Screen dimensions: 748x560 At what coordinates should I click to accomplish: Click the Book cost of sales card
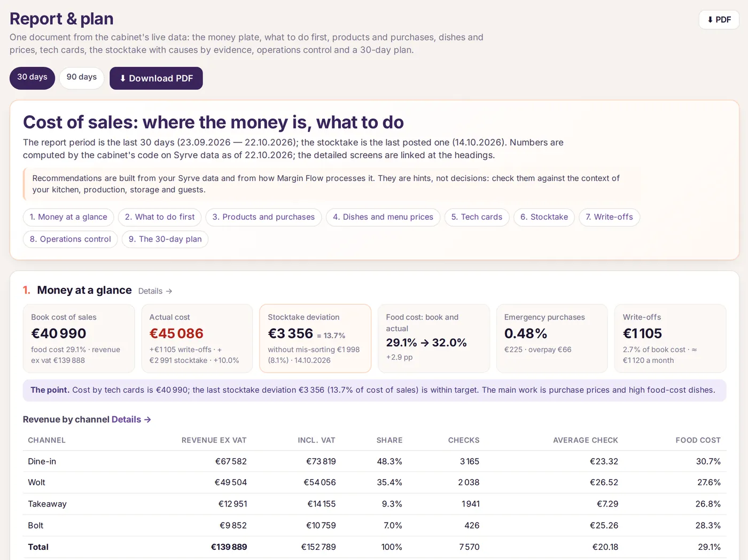coord(79,338)
